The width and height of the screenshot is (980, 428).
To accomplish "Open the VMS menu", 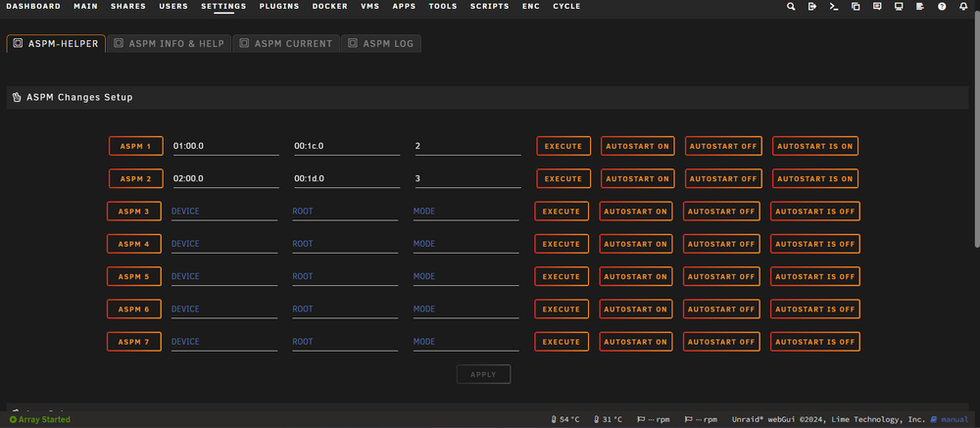I will click(370, 6).
